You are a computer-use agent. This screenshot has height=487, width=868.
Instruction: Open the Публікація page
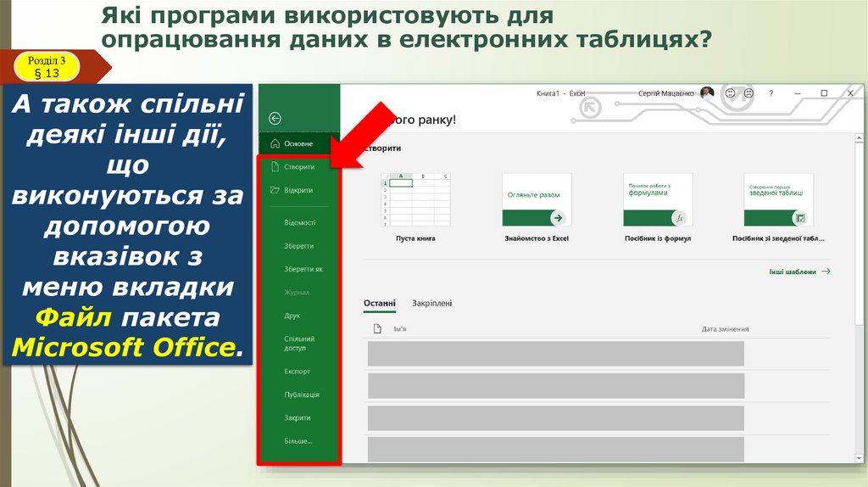301,395
